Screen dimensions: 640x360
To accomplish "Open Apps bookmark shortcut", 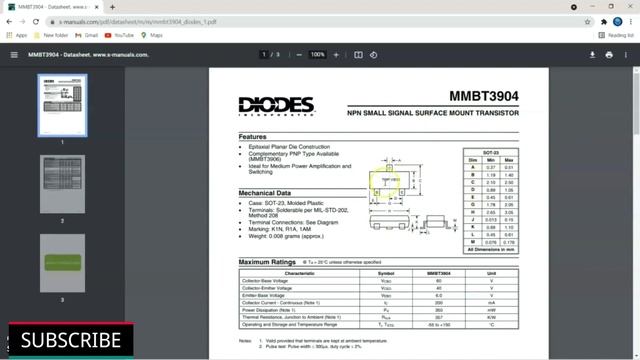I will [17, 35].
